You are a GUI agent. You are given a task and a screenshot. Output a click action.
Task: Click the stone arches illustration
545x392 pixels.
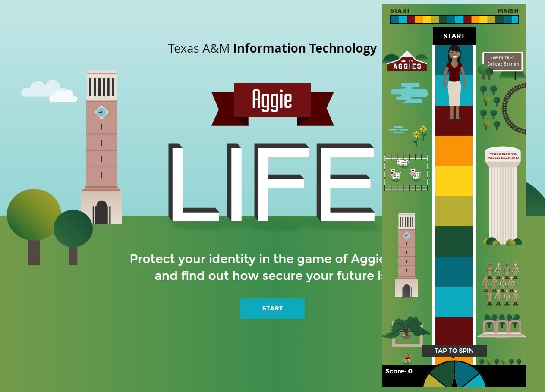coord(502,326)
